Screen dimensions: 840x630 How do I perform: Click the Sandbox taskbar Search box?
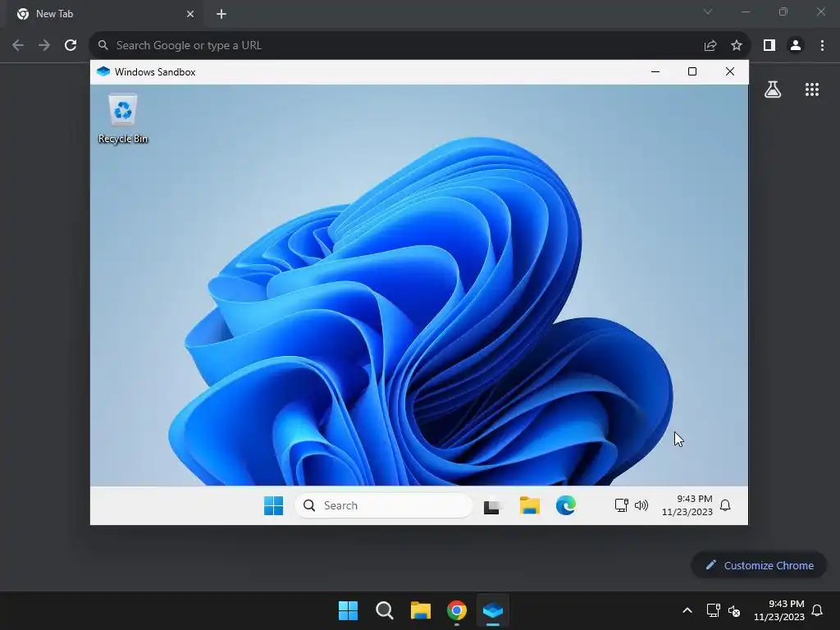point(384,505)
